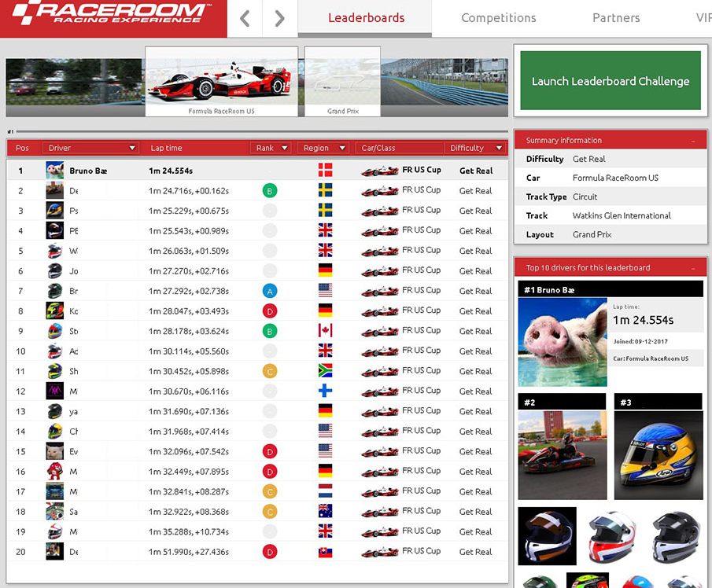Screen dimensions: 712x588
Task: Click the RaceRoom Racing Experience logo
Action: 113,14
